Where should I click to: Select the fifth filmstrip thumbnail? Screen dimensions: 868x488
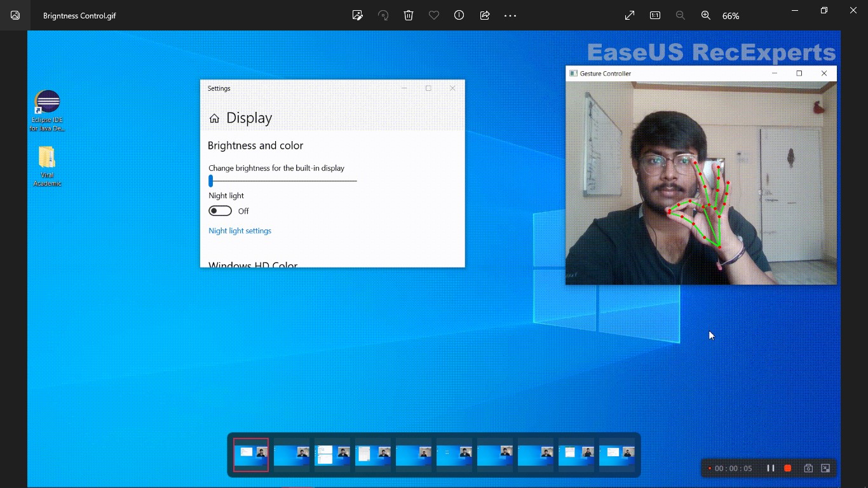tap(414, 455)
